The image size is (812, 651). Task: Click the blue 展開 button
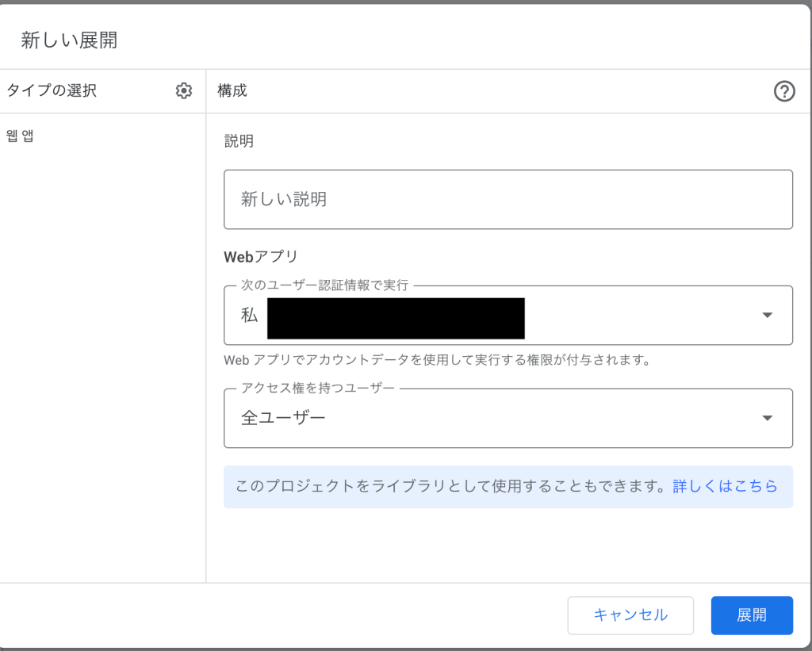tap(751, 615)
